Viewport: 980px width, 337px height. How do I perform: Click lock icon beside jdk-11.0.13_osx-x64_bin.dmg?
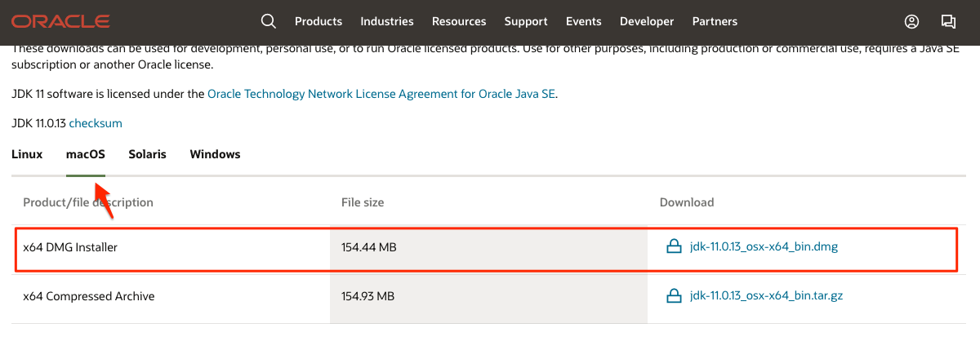(674, 246)
